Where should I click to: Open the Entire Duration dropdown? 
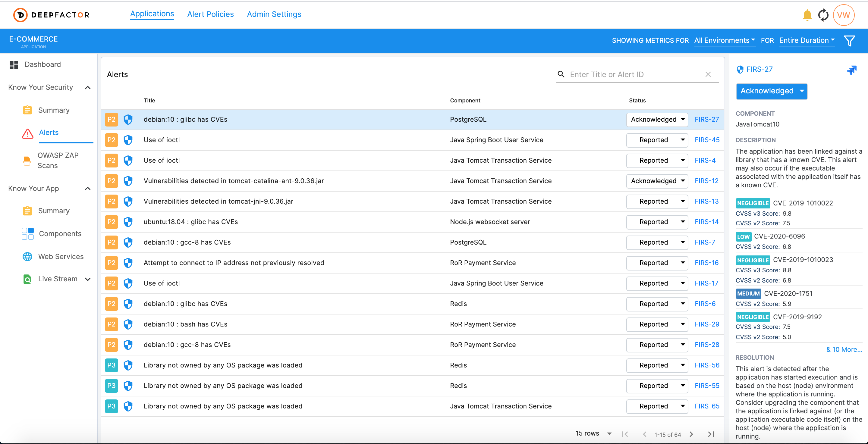tap(807, 40)
